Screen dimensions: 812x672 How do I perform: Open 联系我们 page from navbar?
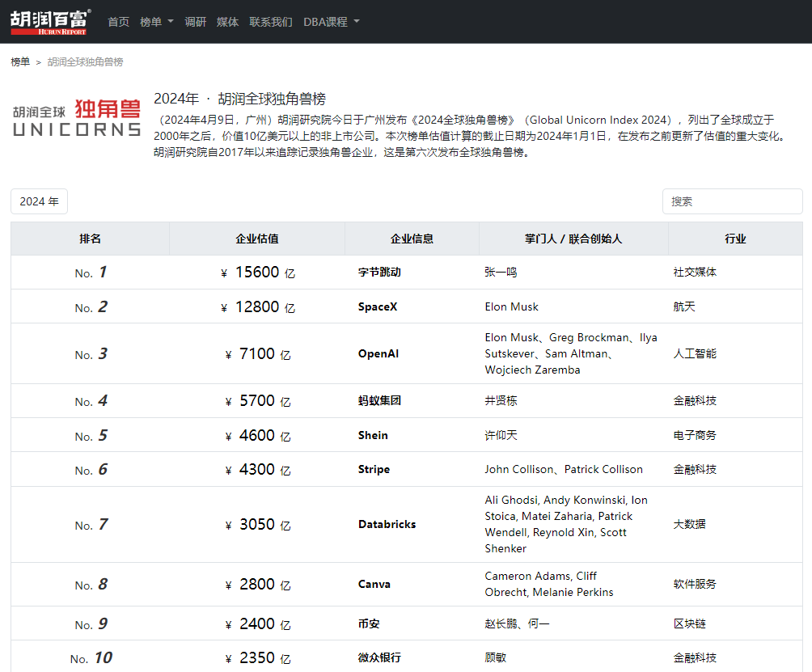pos(270,22)
